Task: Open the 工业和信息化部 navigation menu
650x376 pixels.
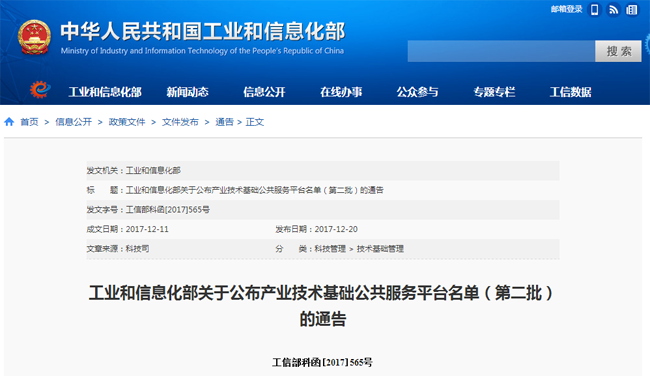Action: (105, 92)
